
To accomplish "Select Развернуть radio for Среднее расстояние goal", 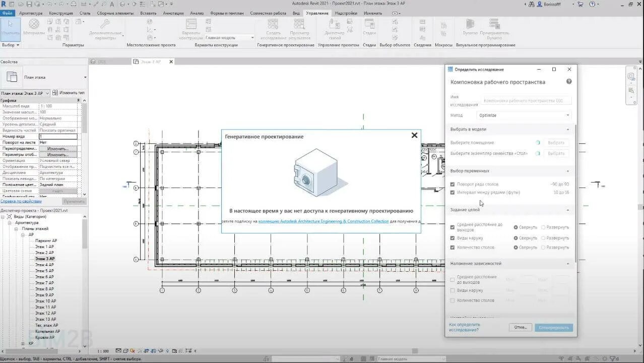I will (x=543, y=227).
